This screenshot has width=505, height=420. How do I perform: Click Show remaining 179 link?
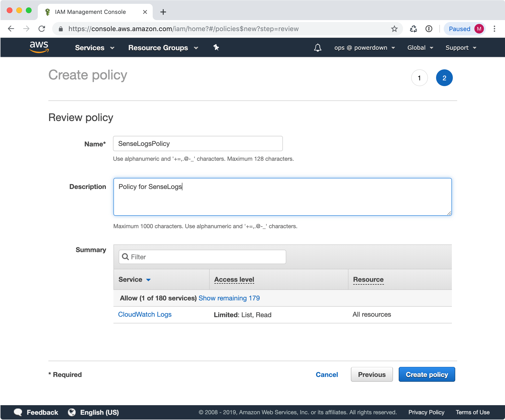[x=229, y=298]
